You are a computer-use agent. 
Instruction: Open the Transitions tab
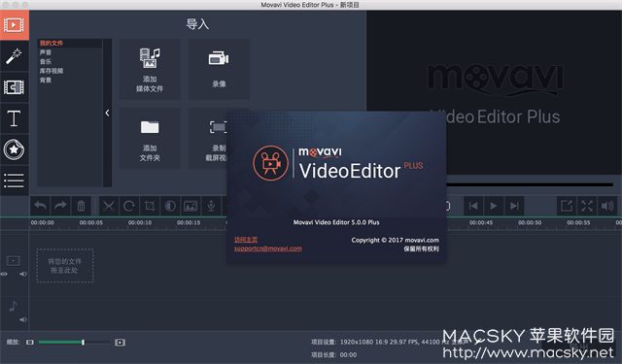tap(15, 87)
